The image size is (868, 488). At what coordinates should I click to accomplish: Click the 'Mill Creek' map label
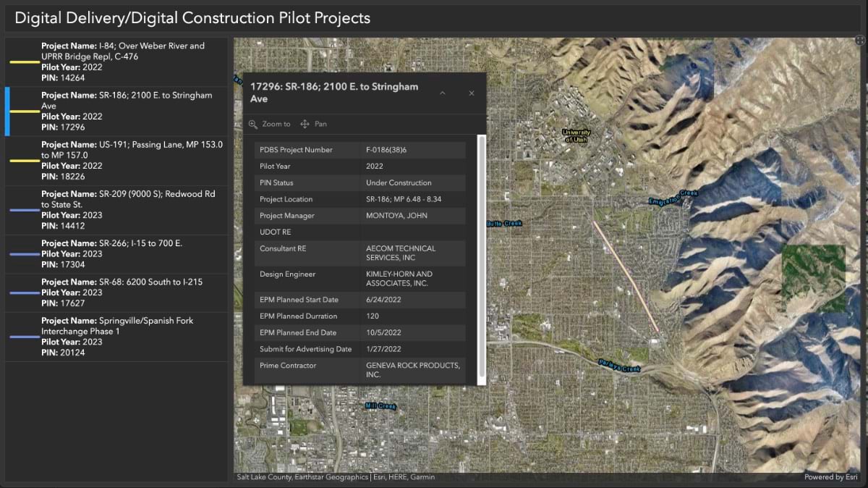pyautogui.click(x=381, y=406)
